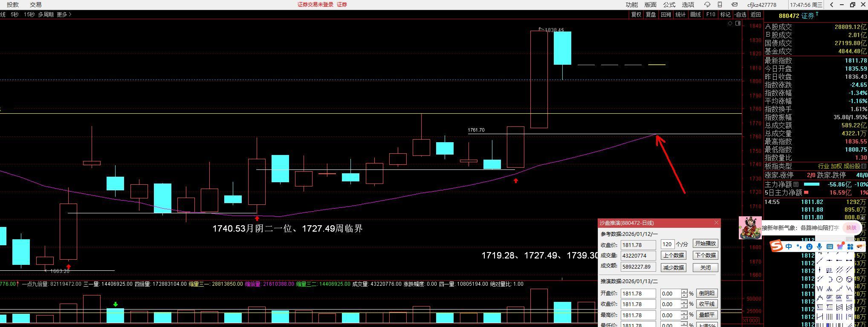The image size is (868, 327).
Task: Select the T text lines drawing tool
Action: click(829, 307)
